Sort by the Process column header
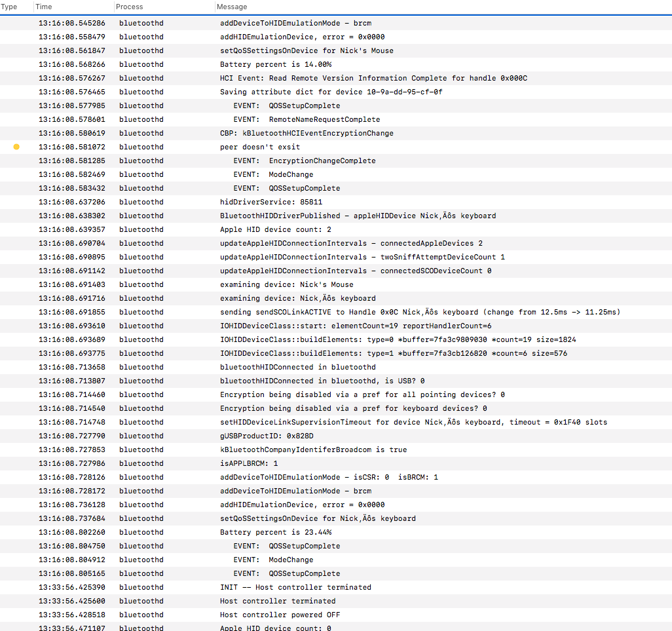Screen dimensions: 672x631 point(130,7)
